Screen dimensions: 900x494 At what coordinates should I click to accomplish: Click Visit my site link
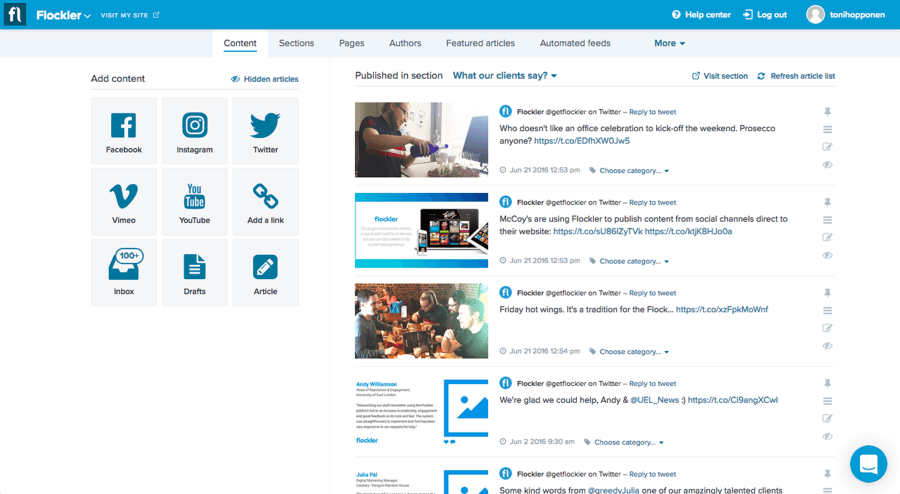tap(130, 15)
